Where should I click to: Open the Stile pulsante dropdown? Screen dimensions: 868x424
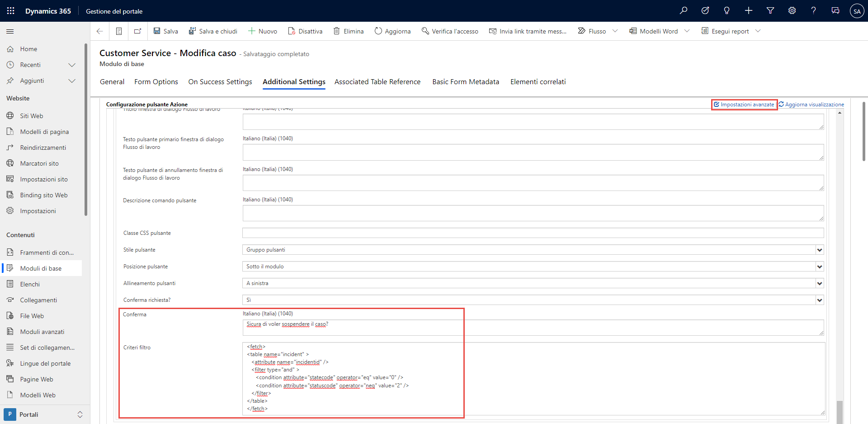(533, 250)
